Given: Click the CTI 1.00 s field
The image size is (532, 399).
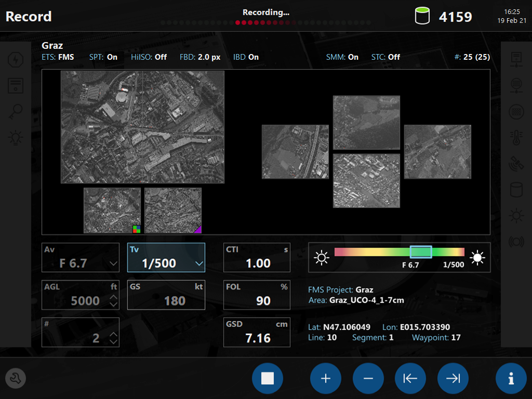Looking at the screenshot, I should coord(257,258).
